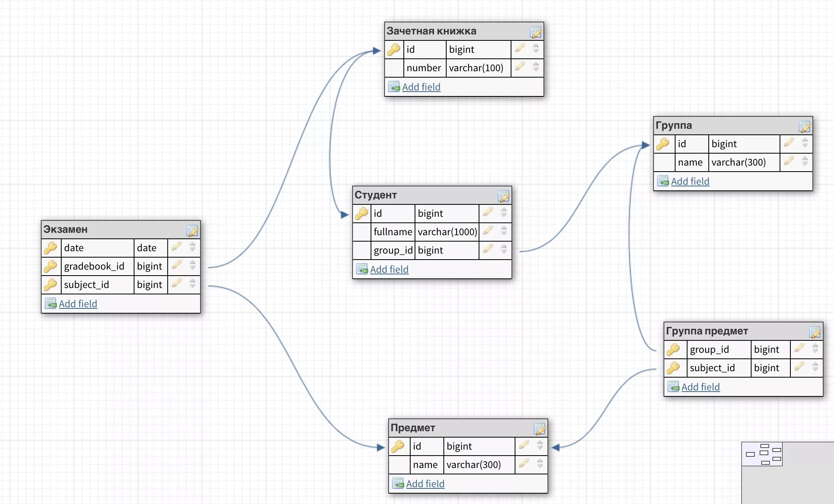Click the key icon of Экзамен gradebook_id

coord(50,266)
